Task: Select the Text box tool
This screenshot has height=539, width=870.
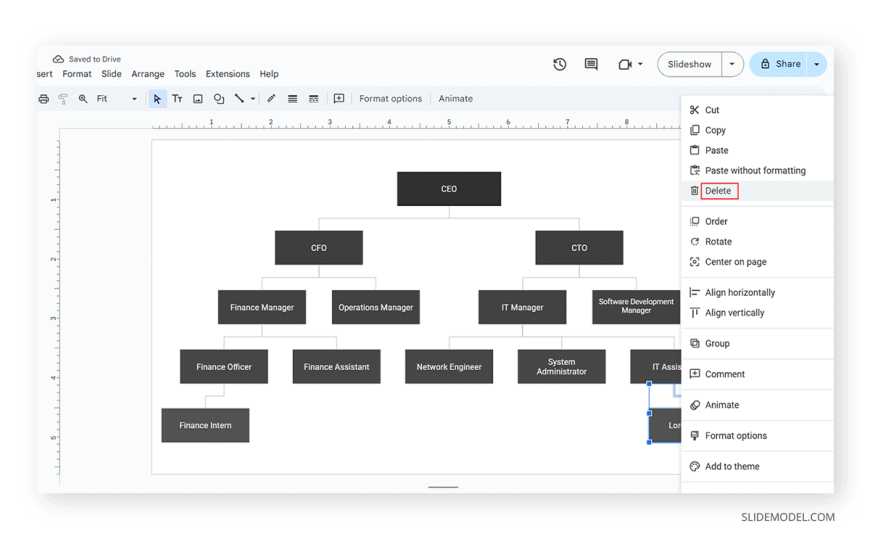Action: [177, 99]
